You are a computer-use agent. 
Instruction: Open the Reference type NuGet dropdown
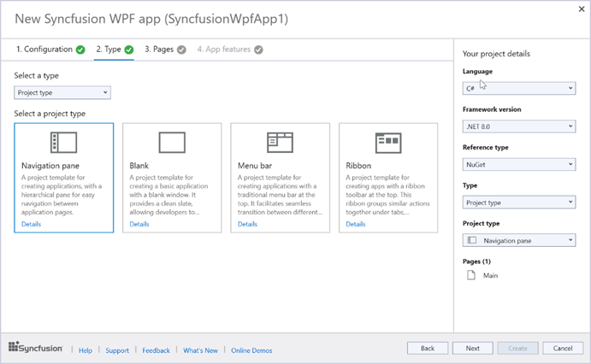pyautogui.click(x=518, y=164)
